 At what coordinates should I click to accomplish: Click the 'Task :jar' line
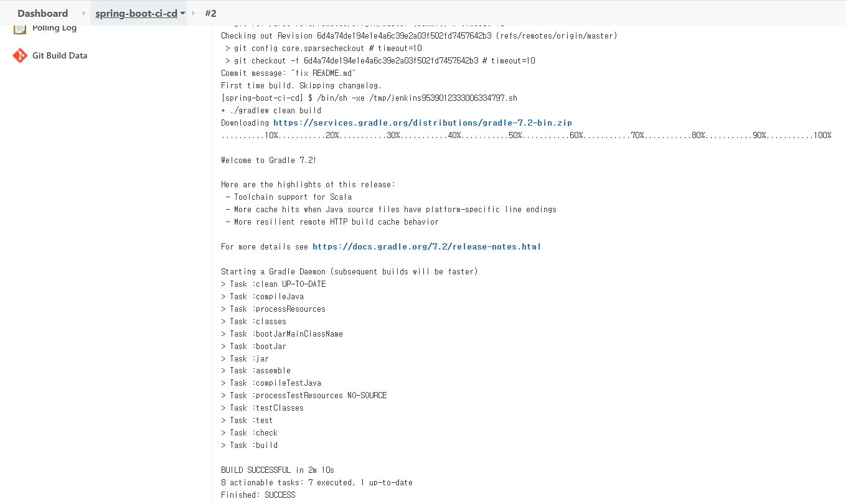[245, 358]
